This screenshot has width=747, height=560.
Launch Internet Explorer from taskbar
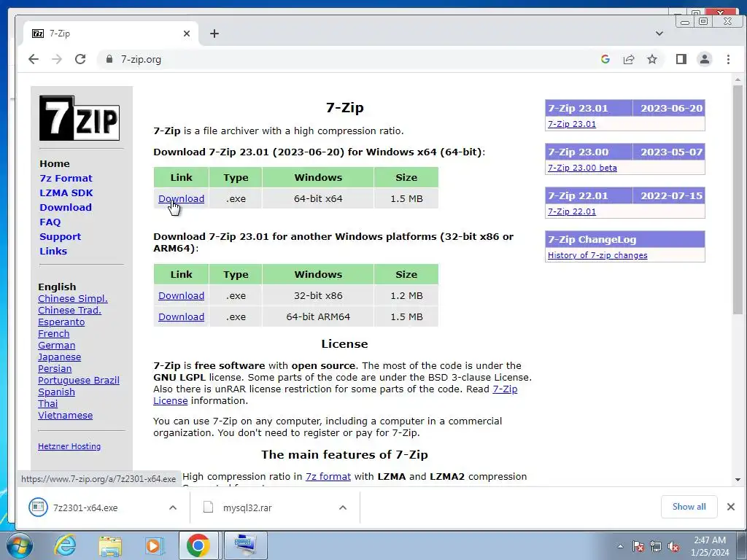pos(65,545)
